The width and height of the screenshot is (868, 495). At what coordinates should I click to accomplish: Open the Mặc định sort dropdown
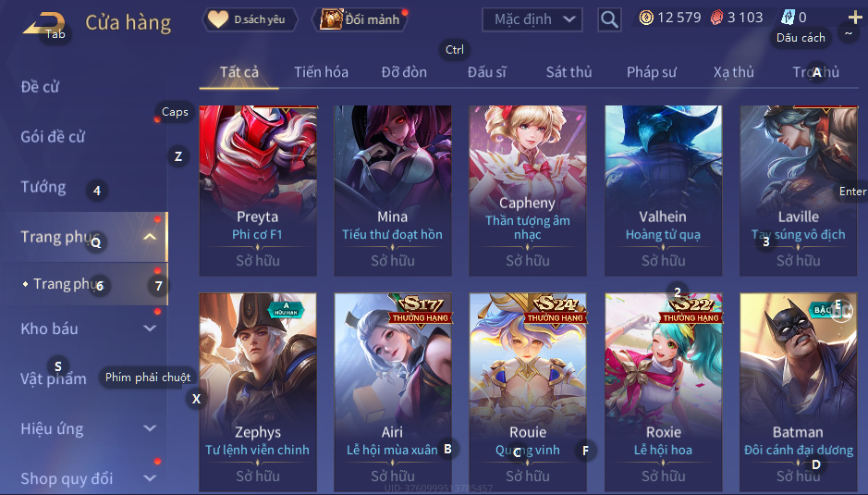pos(532,19)
